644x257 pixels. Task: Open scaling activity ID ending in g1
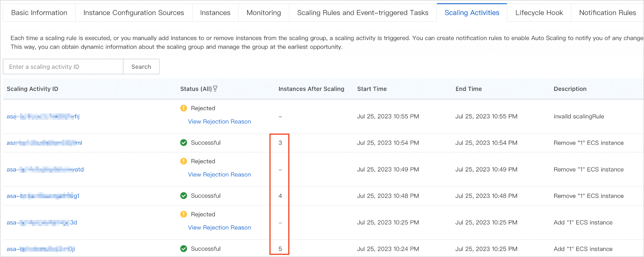click(x=43, y=196)
